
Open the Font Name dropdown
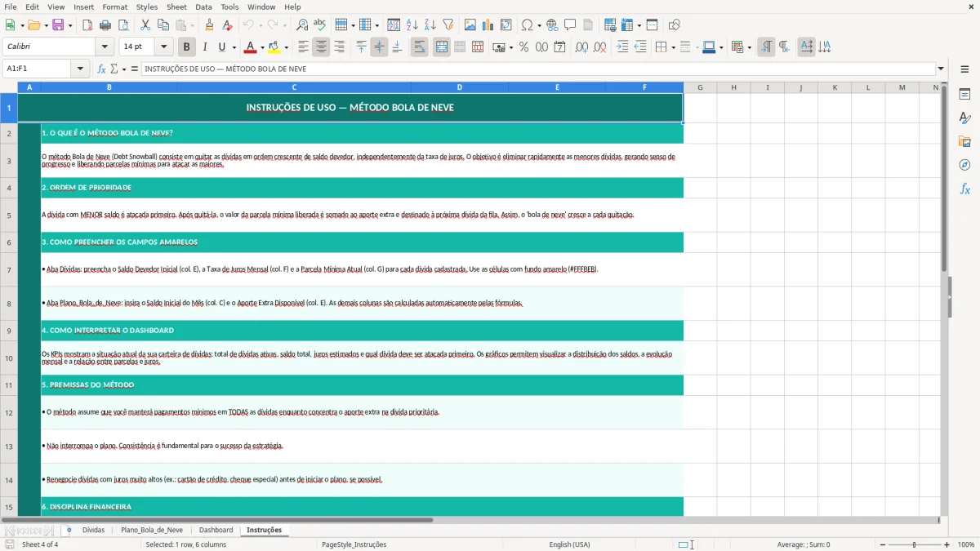tap(105, 47)
